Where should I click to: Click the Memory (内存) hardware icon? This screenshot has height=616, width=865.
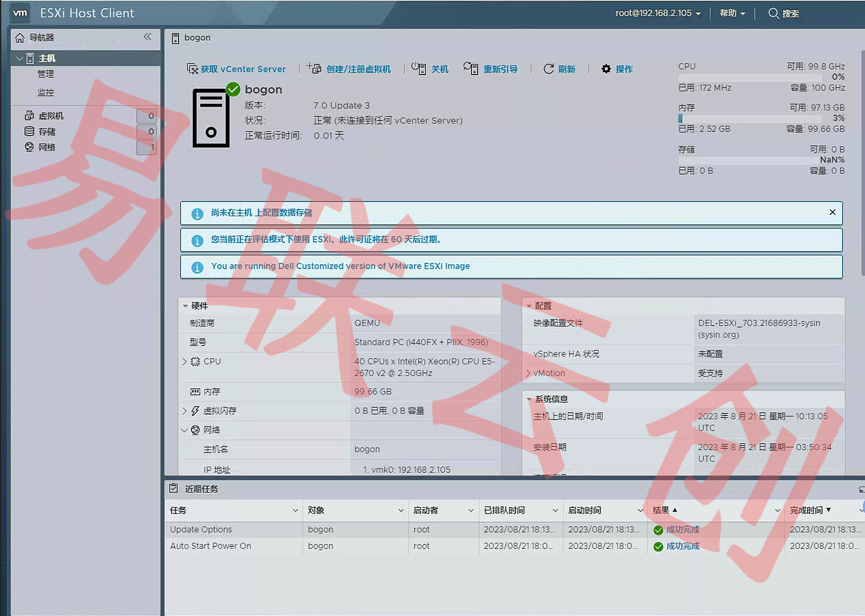tap(195, 392)
